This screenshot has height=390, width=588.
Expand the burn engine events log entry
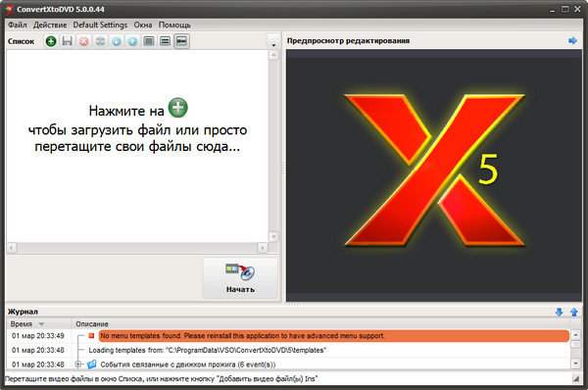click(78, 365)
